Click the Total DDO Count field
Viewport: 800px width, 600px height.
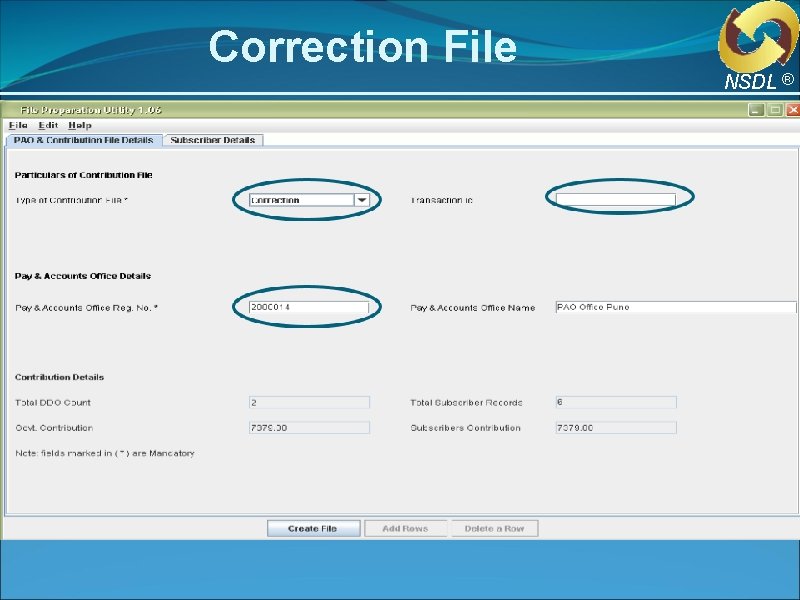309,403
